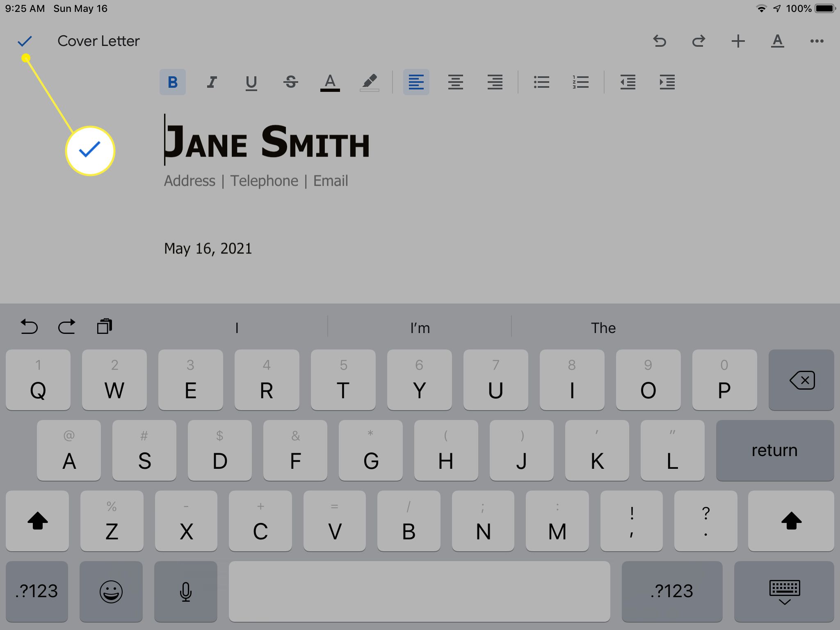Toggle underline formatting
The width and height of the screenshot is (840, 630).
(x=251, y=82)
